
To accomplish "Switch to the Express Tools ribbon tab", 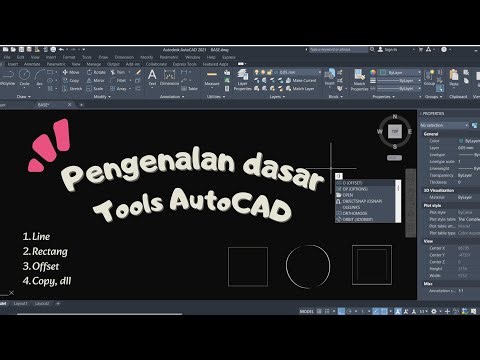I will 184,64.
